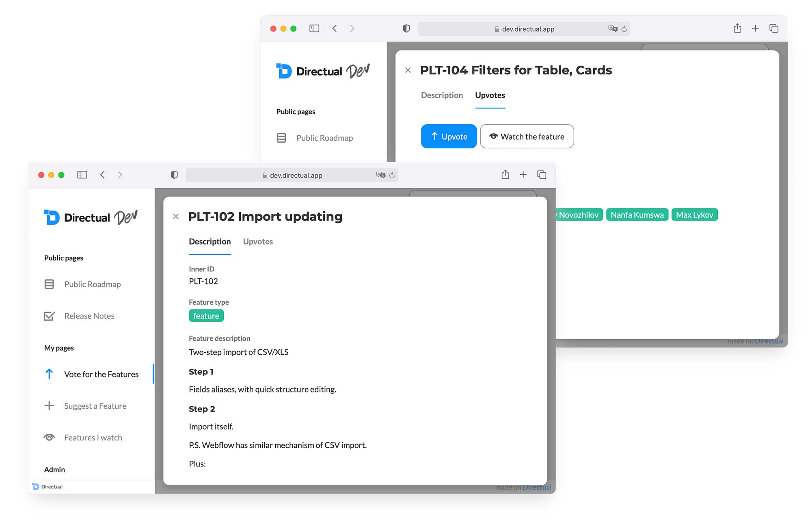
Task: Click the front window dev.directual.app address field
Action: coord(296,176)
